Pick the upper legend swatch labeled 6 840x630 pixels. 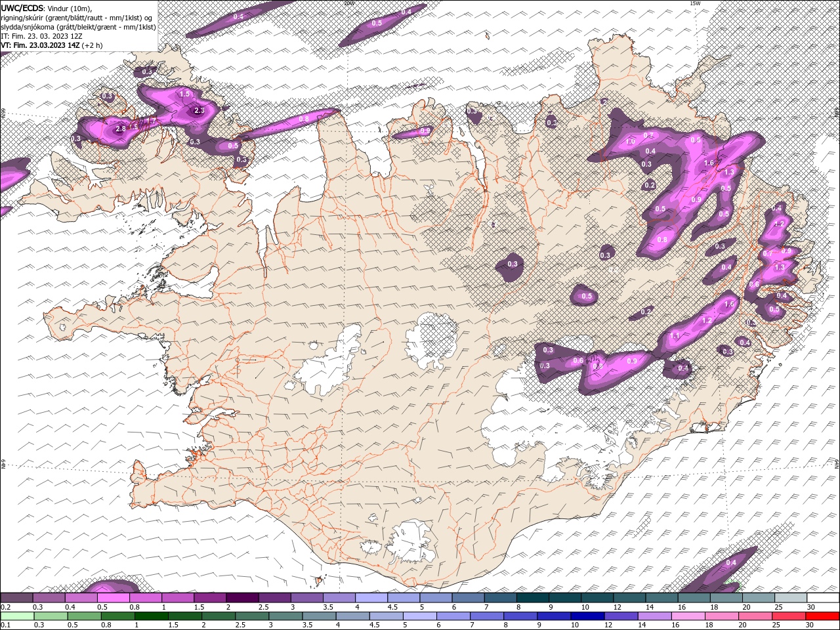[x=468, y=598]
